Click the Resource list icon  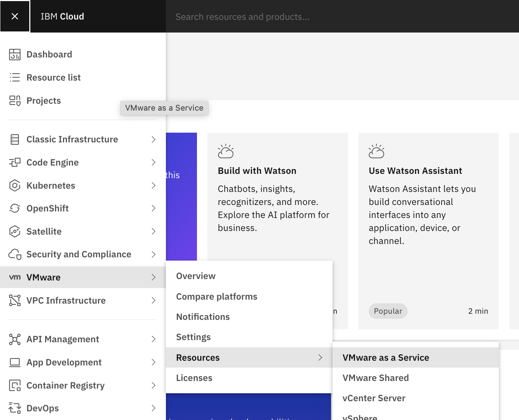coord(15,77)
